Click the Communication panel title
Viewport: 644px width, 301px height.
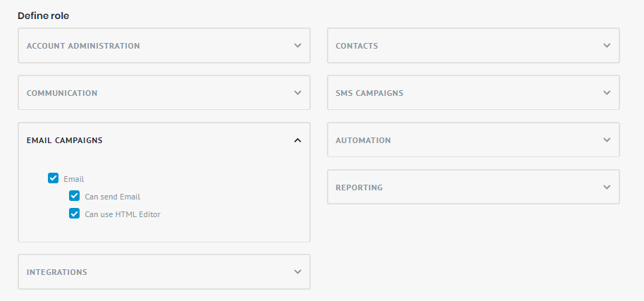point(62,93)
